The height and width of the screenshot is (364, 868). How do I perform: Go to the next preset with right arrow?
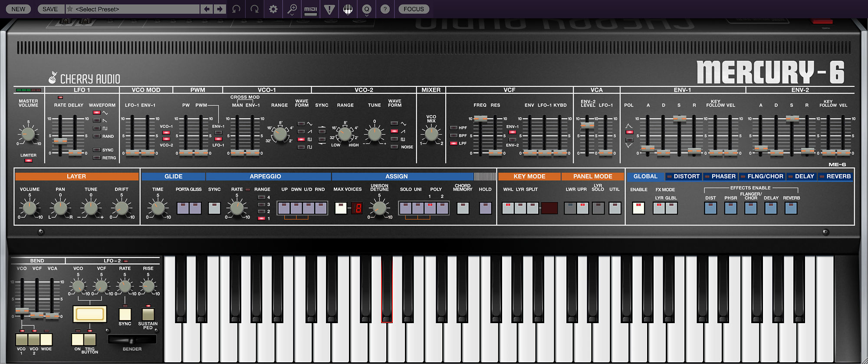[x=220, y=9]
